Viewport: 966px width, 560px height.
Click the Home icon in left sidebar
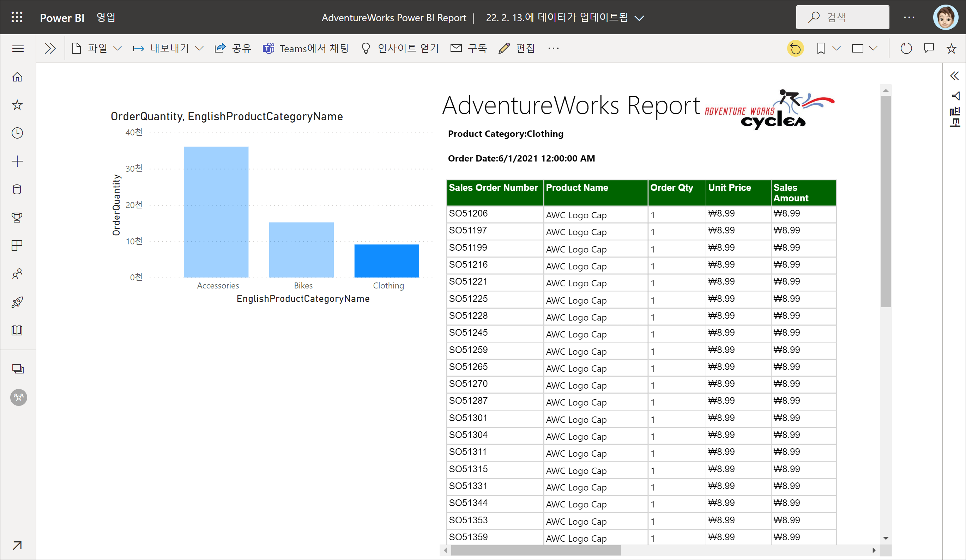click(x=17, y=77)
